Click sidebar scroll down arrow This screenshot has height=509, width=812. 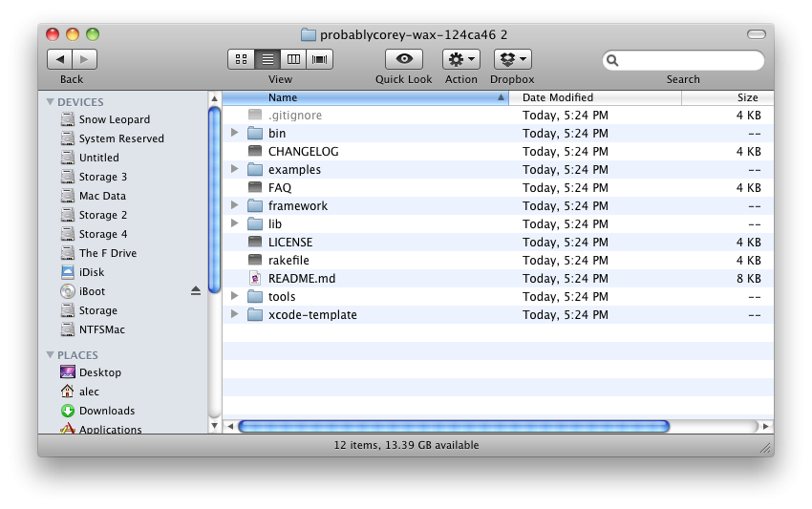(214, 426)
